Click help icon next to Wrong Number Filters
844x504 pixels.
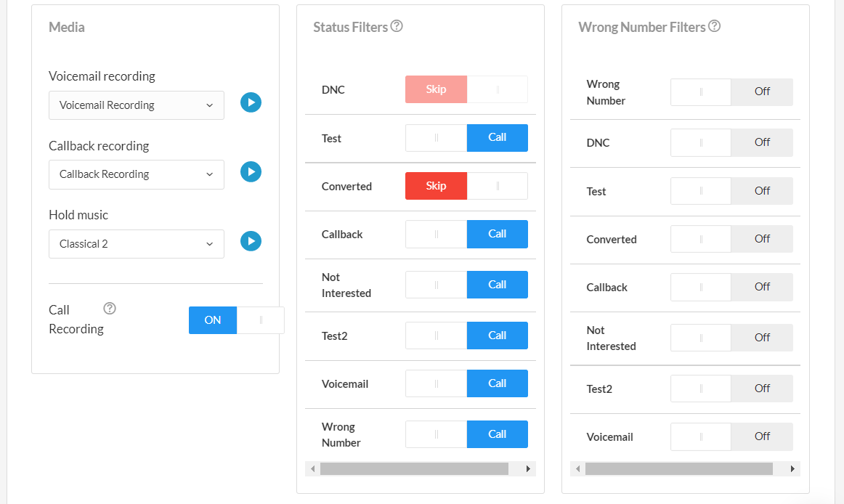715,26
